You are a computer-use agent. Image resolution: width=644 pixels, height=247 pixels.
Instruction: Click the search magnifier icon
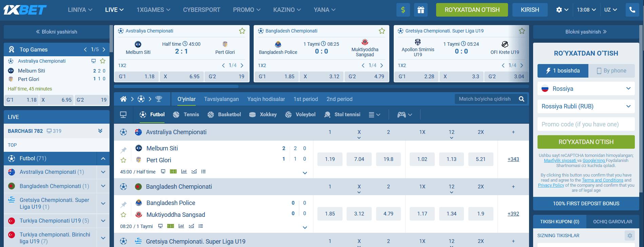[522, 99]
